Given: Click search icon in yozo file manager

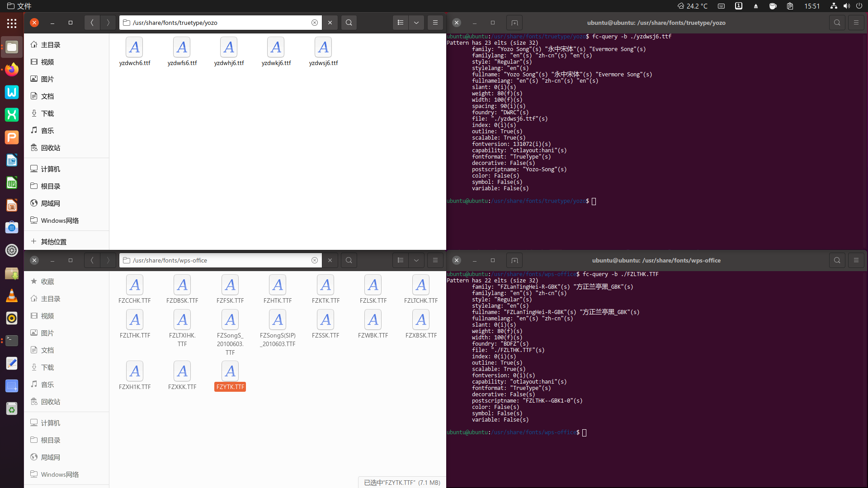Looking at the screenshot, I should [349, 23].
